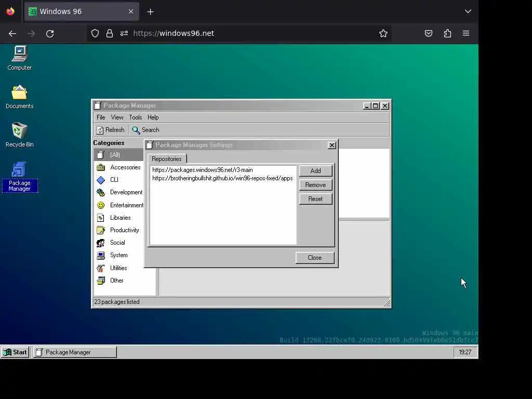Show site security lock information

click(x=109, y=33)
